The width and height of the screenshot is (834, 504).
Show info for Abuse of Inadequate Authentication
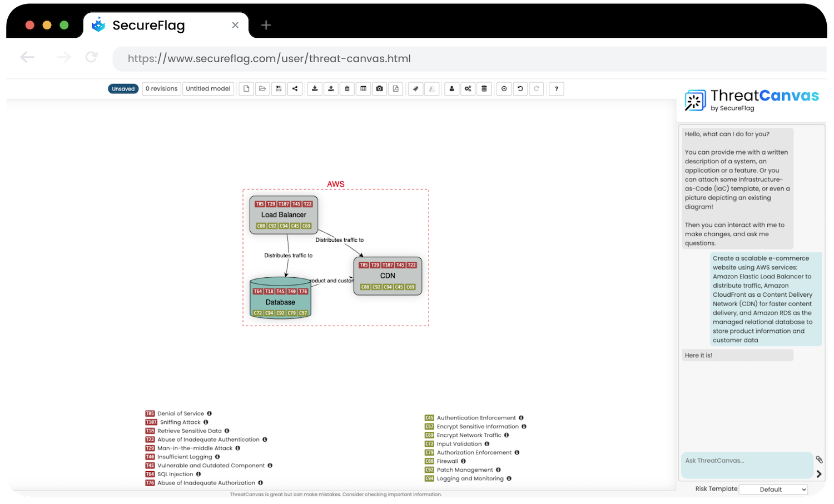[x=265, y=440]
